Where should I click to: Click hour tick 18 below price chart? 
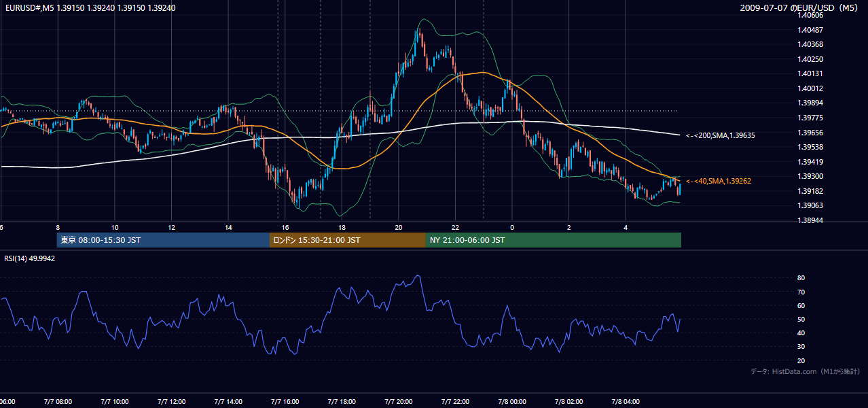(x=342, y=227)
